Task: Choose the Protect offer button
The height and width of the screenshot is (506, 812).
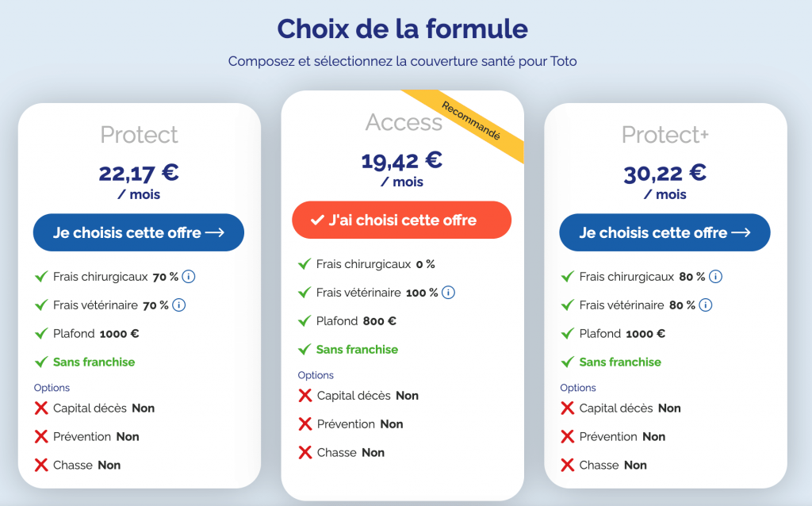Action: (139, 232)
